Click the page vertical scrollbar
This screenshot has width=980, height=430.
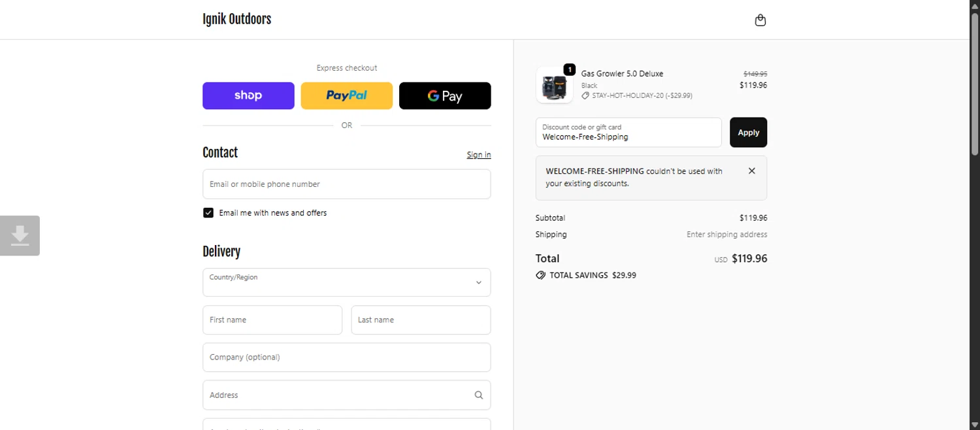[x=975, y=84]
